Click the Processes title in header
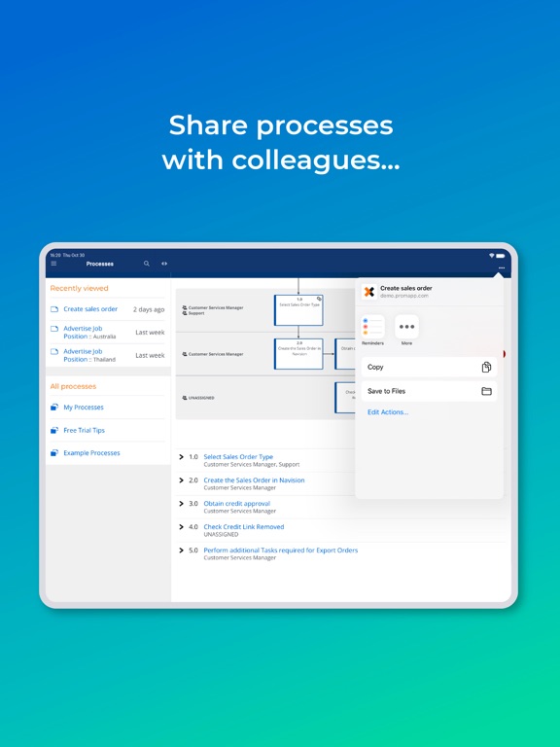Viewport: 560px width, 747px height. click(100, 264)
